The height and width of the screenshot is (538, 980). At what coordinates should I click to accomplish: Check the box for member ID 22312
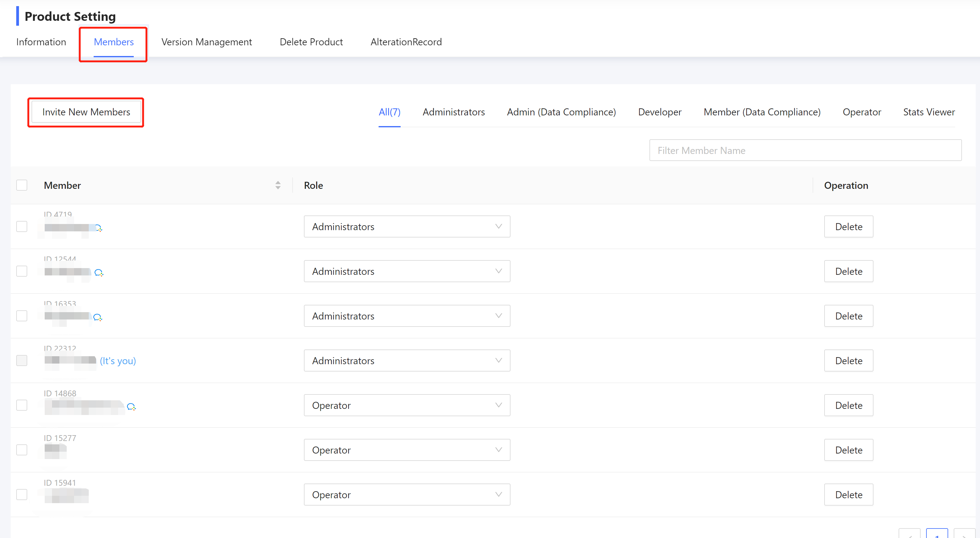click(x=22, y=360)
